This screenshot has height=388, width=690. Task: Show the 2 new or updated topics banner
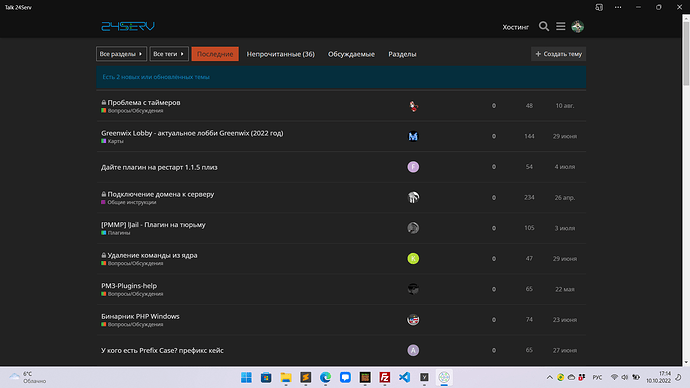[x=341, y=77]
